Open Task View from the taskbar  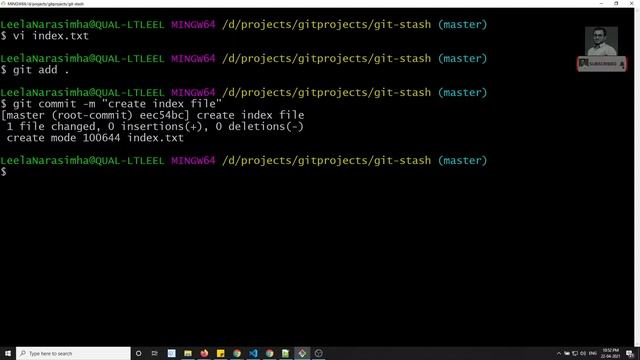tap(155, 353)
